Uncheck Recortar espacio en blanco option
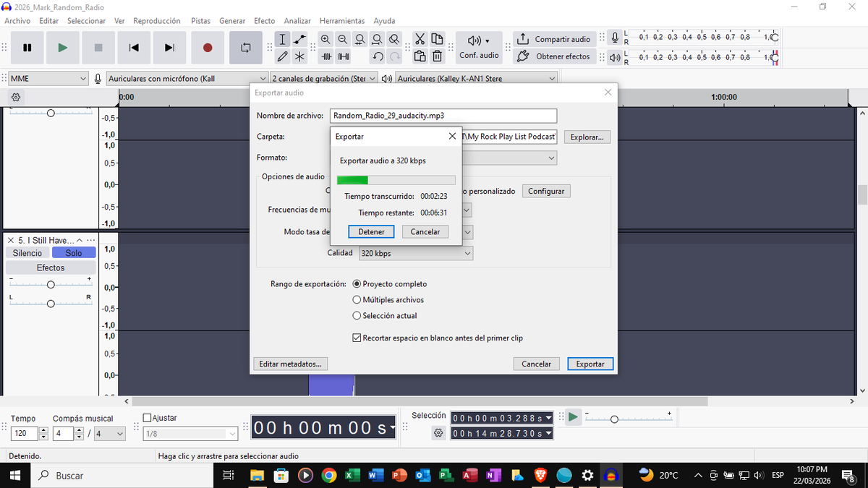Image resolution: width=868 pixels, height=488 pixels. tap(357, 338)
